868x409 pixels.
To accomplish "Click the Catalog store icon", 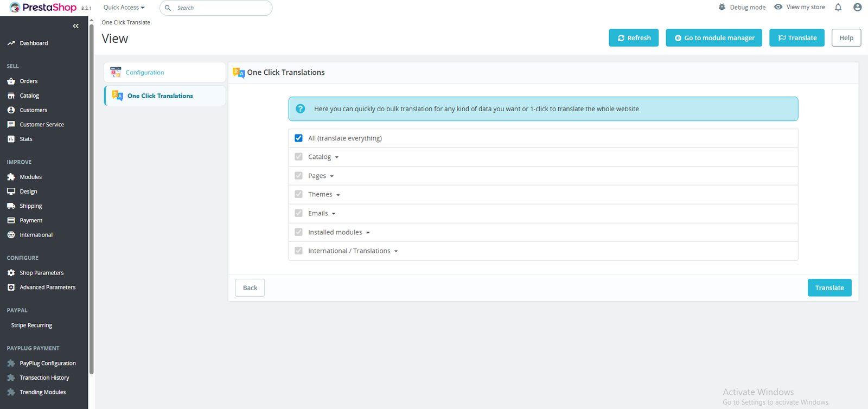I will pyautogui.click(x=11, y=95).
